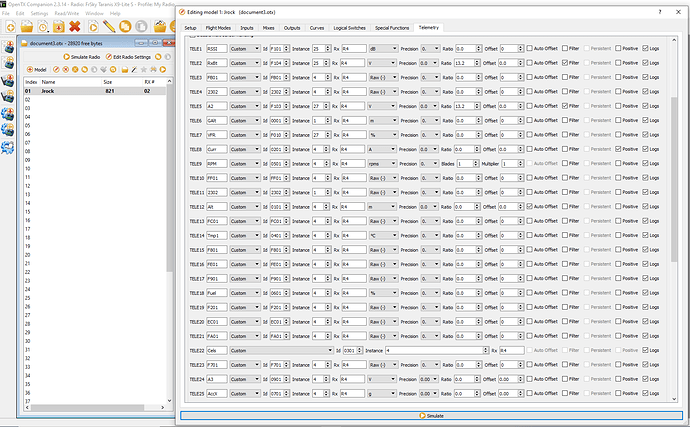690x427 pixels.
Task: Click the orange round copy icon in main toolbar
Action: (x=125, y=27)
